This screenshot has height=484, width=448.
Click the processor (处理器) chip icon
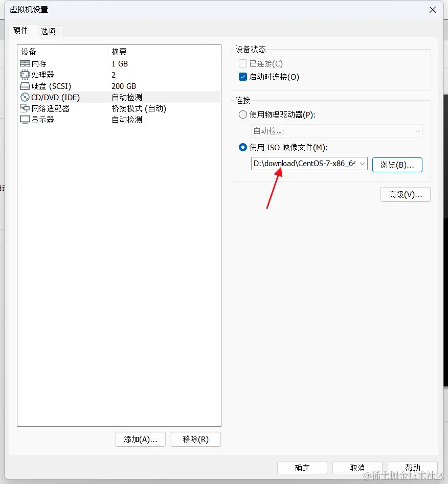click(25, 75)
